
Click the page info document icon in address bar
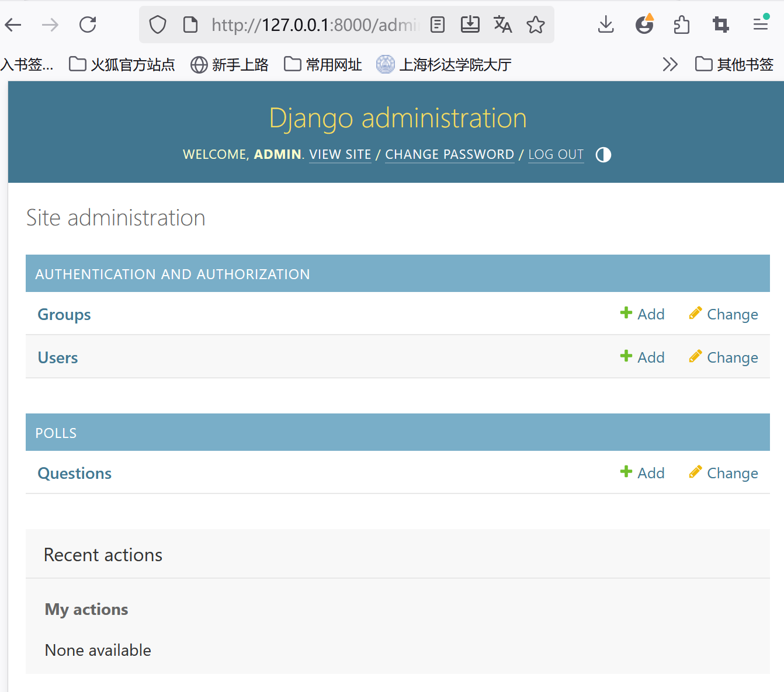pos(190,25)
